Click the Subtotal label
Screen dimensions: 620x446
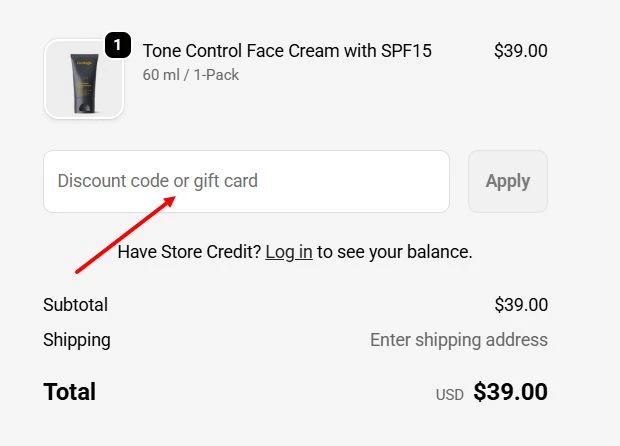click(75, 305)
